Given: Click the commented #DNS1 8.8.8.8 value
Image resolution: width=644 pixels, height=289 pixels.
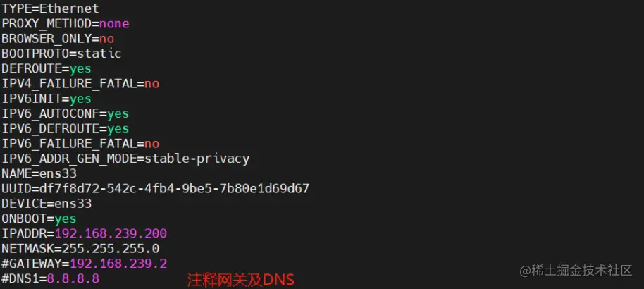Looking at the screenshot, I should point(73,278).
